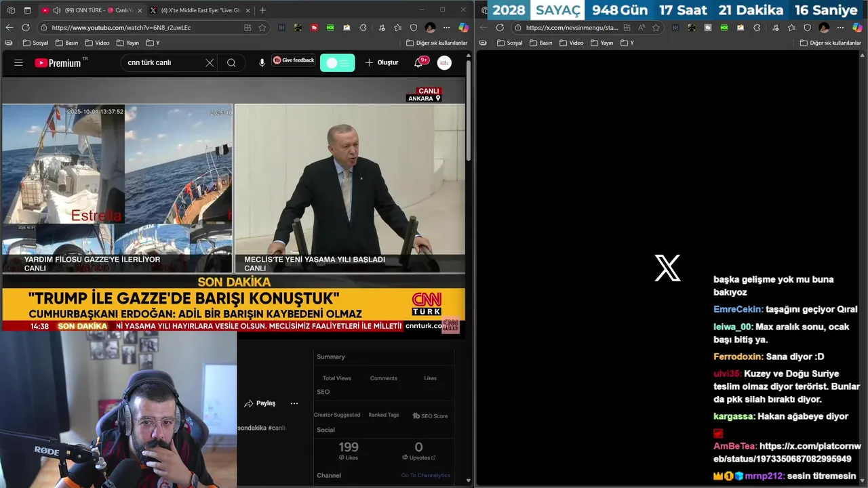The image size is (868, 488).
Task: Open a new tab with the plus button
Action: [x=263, y=10]
